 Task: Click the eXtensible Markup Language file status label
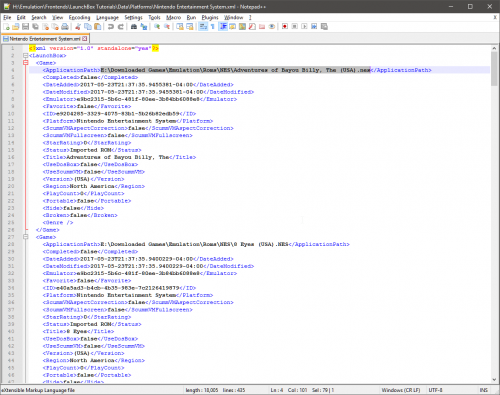coord(38,390)
